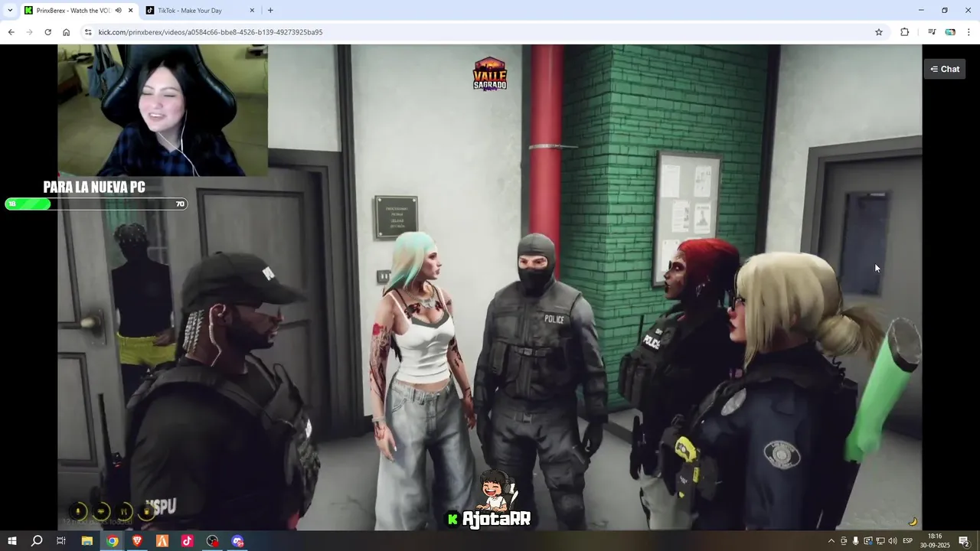Launch Brave browser from the taskbar

pyautogui.click(x=138, y=541)
